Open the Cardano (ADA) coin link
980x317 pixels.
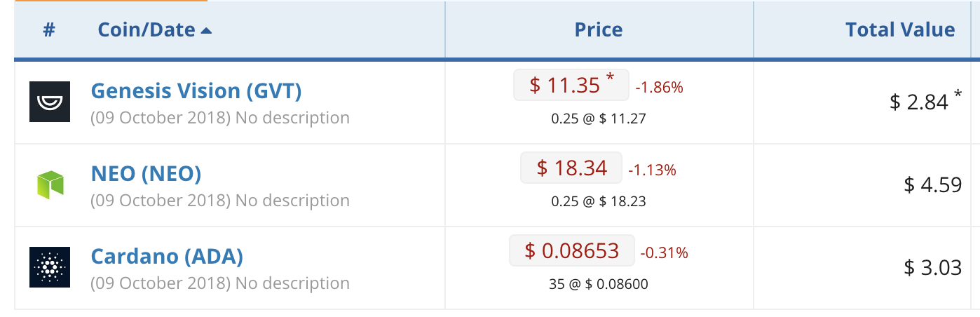coord(167,256)
